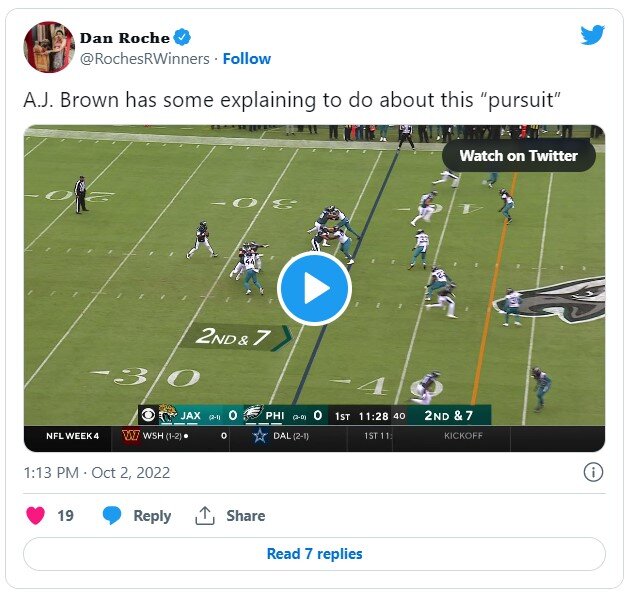Open Dan Roche's profile picture
Viewport: 628px width, 595px height.
click(49, 47)
